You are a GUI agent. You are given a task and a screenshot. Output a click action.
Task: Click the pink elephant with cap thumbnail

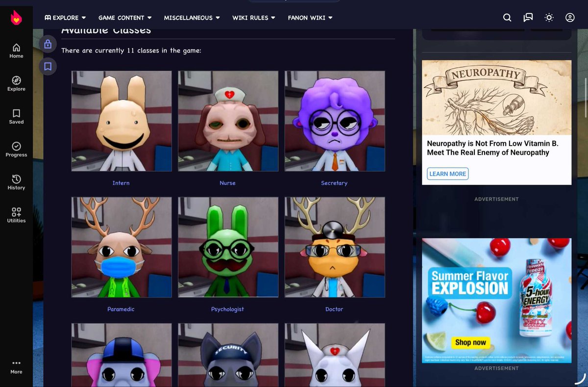(122, 355)
